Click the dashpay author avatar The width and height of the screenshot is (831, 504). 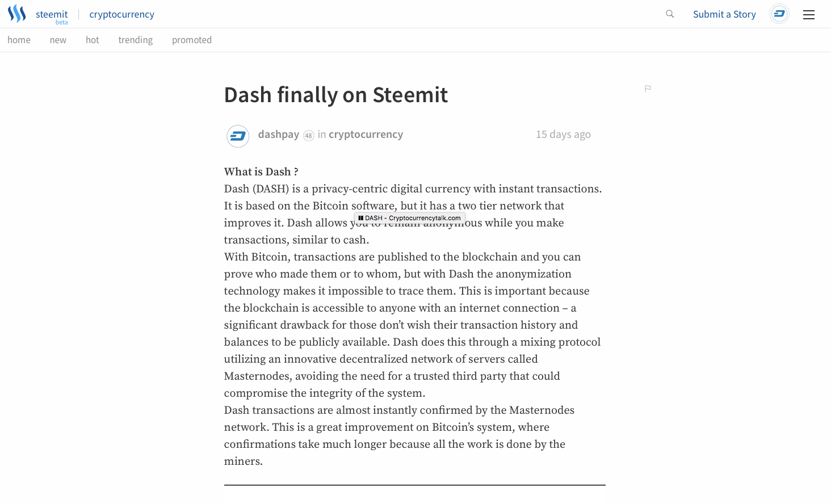pyautogui.click(x=238, y=136)
